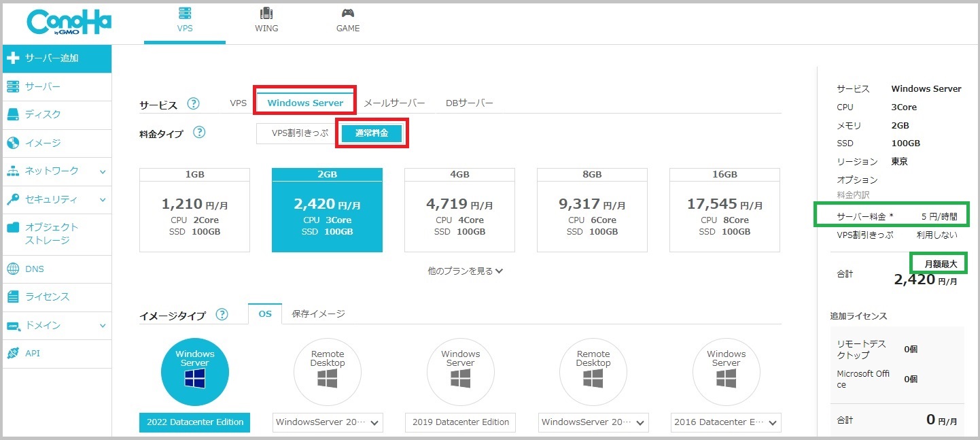
Task: Select the Windows Server 2019 image circle
Action: (461, 372)
